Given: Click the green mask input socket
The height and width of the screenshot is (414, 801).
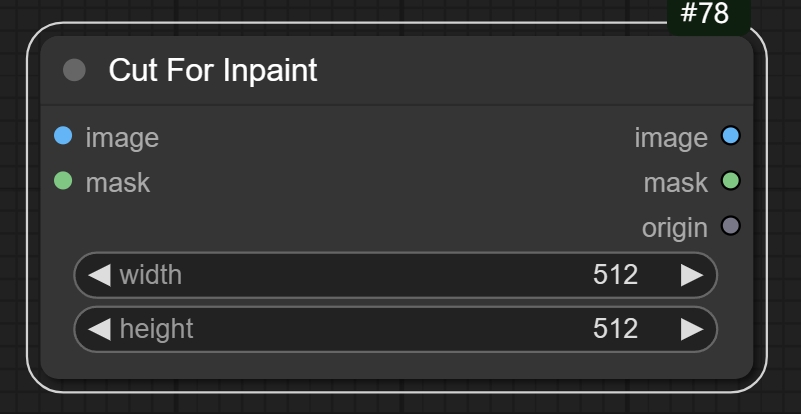Looking at the screenshot, I should pyautogui.click(x=63, y=181).
